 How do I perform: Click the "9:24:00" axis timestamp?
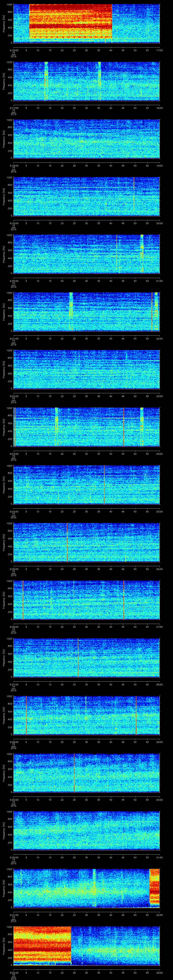(14, 511)
